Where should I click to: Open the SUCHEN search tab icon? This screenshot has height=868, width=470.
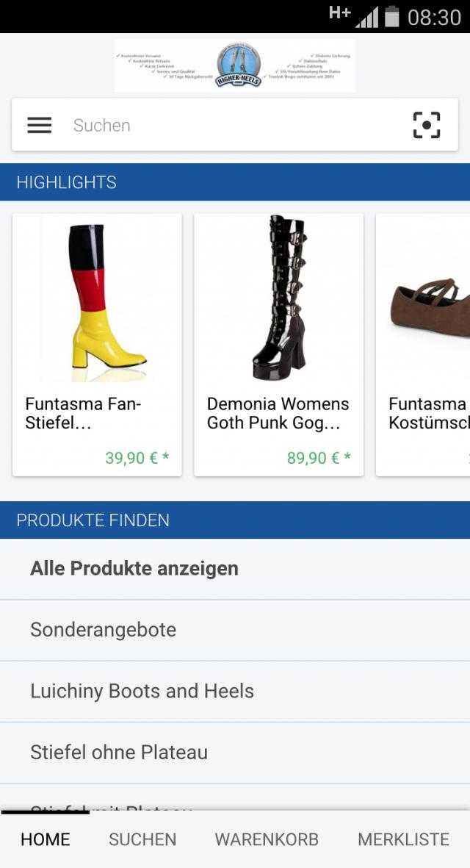[142, 839]
